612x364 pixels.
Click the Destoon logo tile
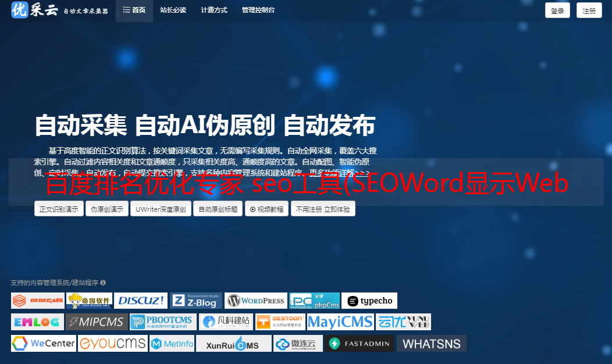(x=280, y=322)
